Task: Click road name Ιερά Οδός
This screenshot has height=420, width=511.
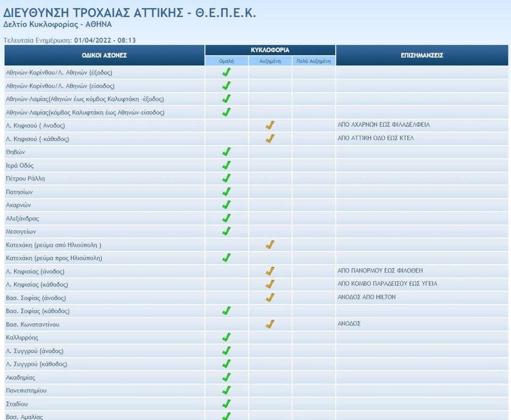Action: click(x=20, y=166)
